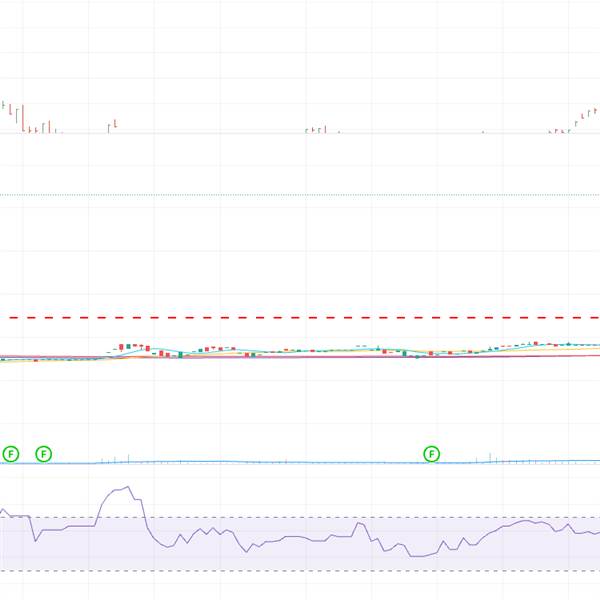Select the red dashed horizontal line

click(x=304, y=318)
